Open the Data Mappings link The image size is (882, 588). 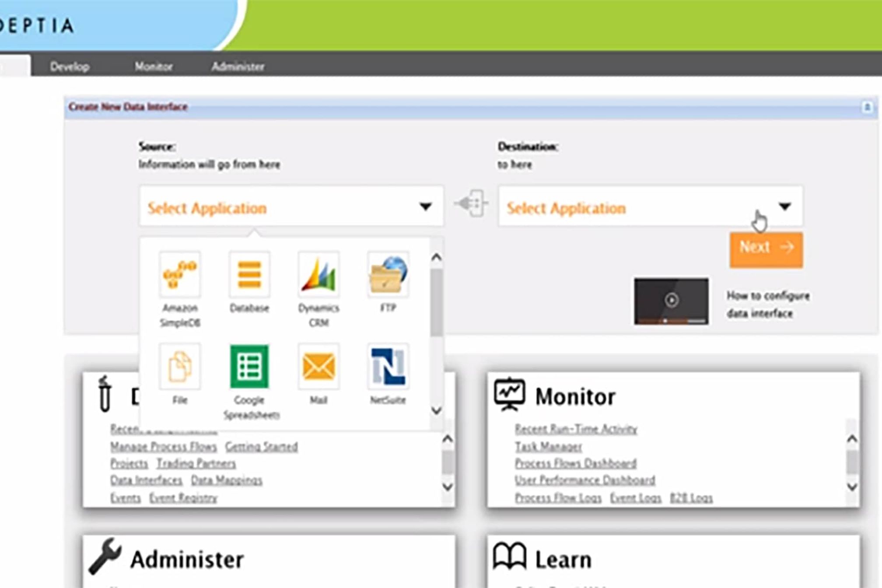[x=227, y=480]
